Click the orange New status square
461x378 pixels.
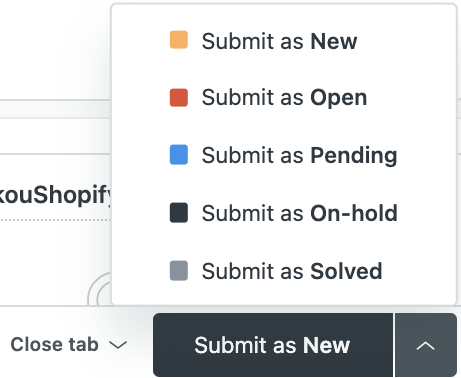179,40
